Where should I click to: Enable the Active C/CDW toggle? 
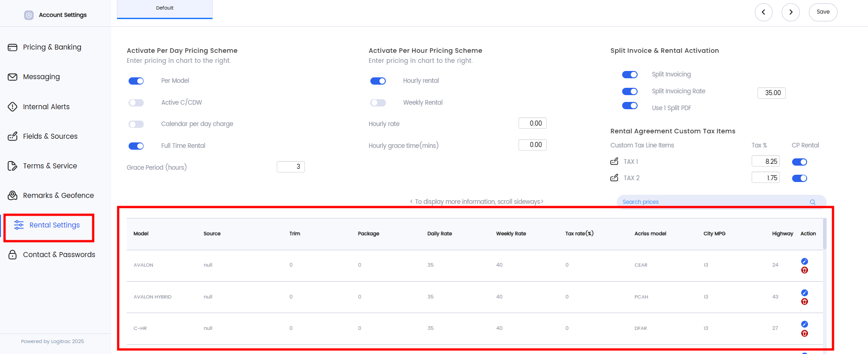(x=136, y=103)
